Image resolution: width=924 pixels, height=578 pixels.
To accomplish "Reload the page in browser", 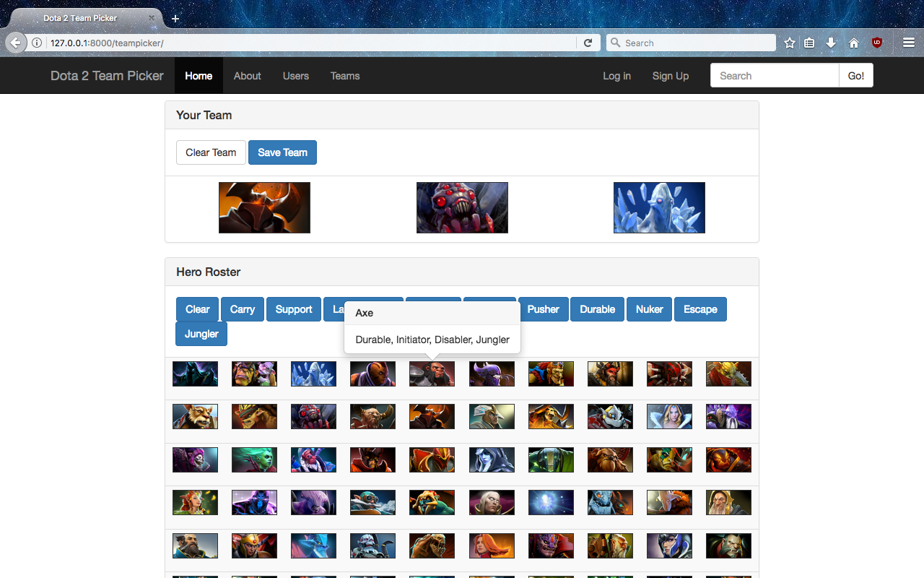I will click(588, 43).
